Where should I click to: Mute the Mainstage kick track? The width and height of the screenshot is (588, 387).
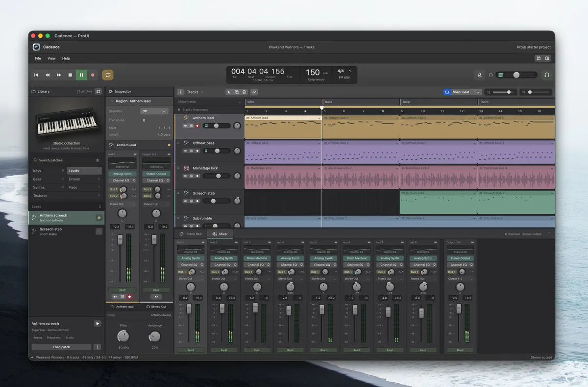click(186, 176)
